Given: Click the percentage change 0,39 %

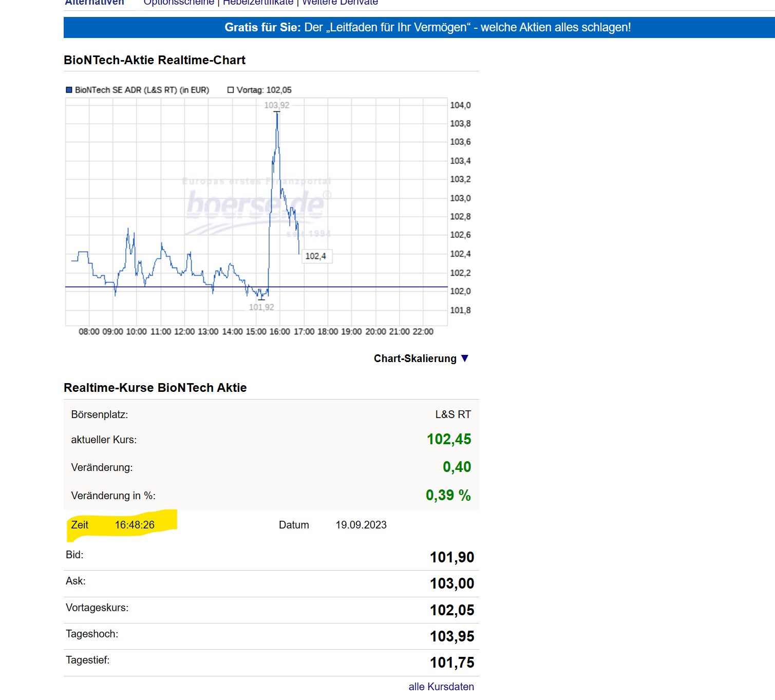Looking at the screenshot, I should 448,495.
